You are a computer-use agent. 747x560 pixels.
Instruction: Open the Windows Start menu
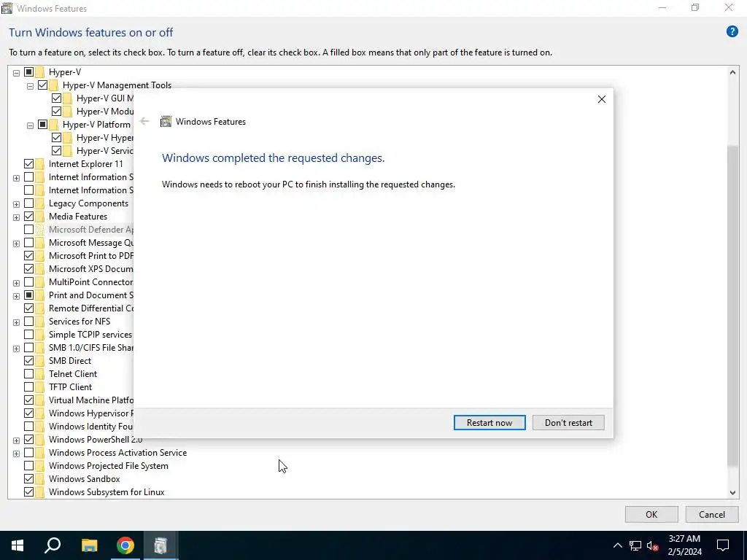pyautogui.click(x=18, y=545)
